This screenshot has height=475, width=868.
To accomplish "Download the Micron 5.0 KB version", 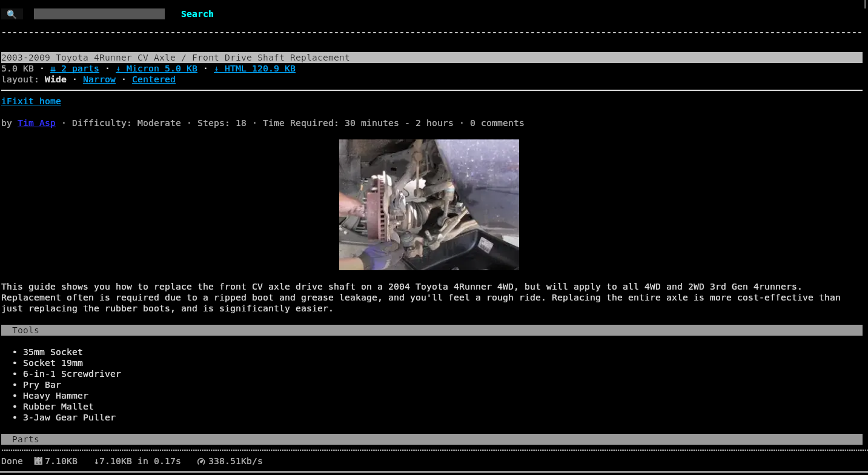I will click(x=157, y=68).
